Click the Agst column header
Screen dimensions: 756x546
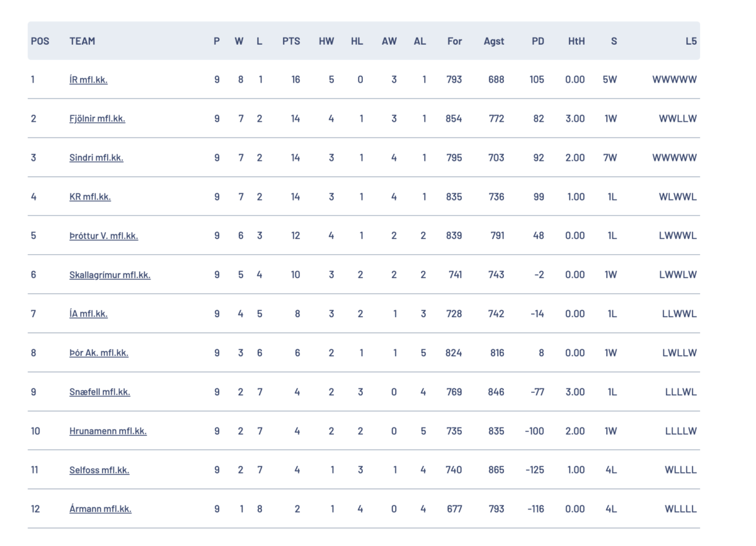(494, 41)
